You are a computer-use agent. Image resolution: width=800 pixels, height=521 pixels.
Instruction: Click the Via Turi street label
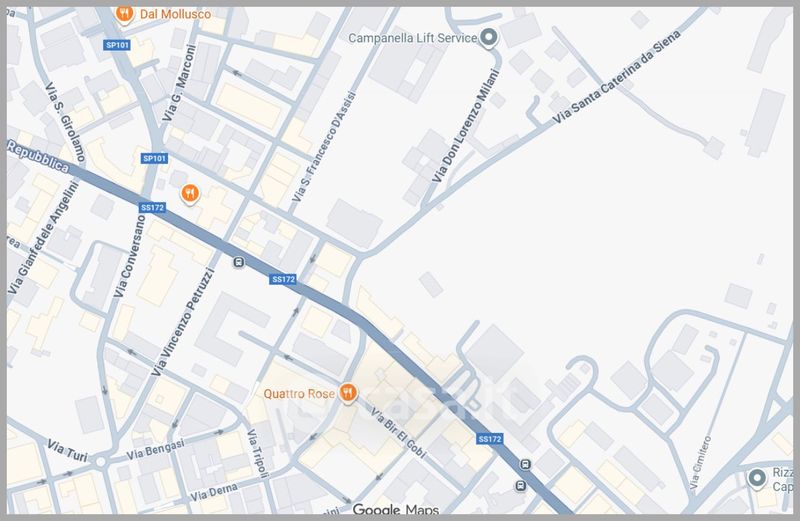coord(69,456)
